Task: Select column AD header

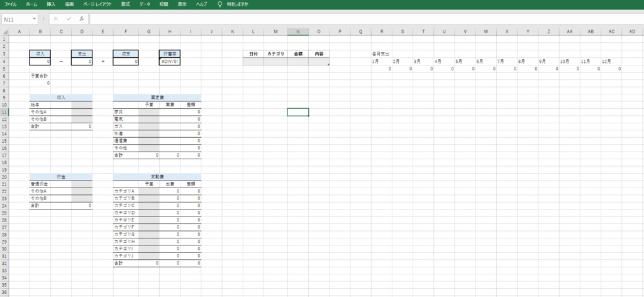Action: 631,31
